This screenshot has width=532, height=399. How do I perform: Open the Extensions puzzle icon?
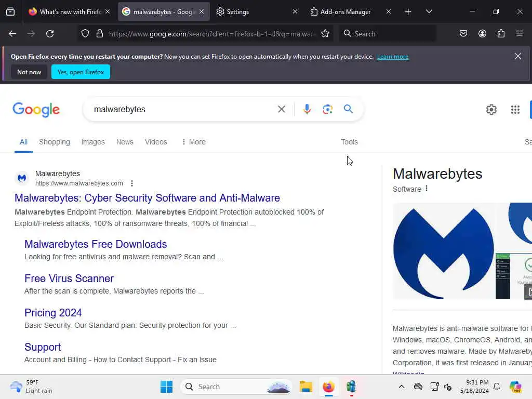coord(501,34)
